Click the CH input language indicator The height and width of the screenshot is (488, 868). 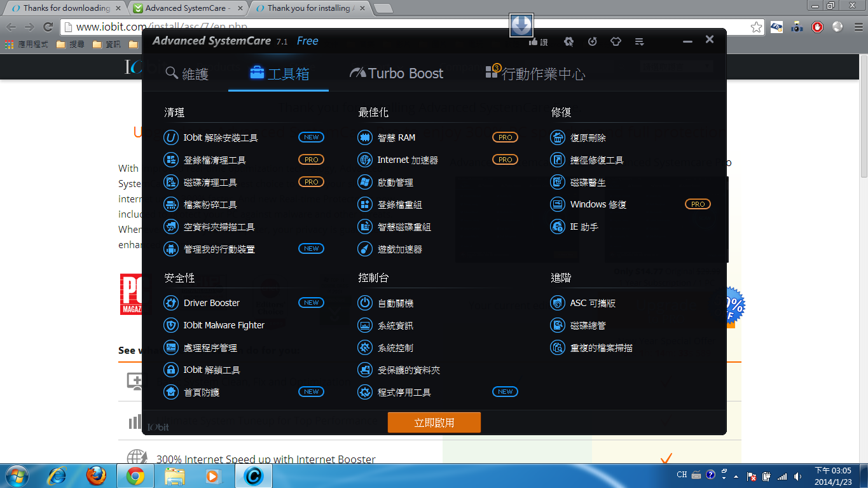coord(682,475)
